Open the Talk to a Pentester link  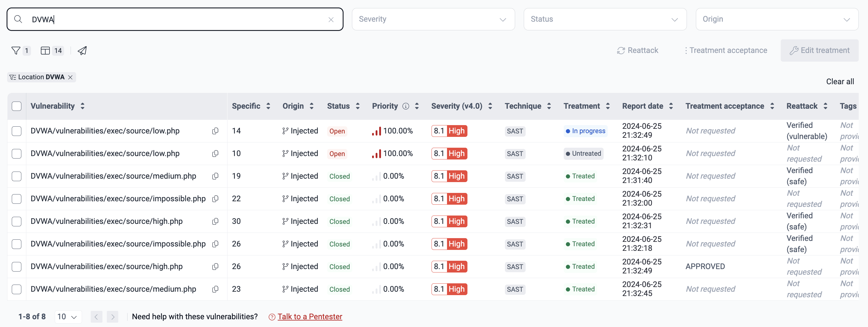pyautogui.click(x=310, y=316)
